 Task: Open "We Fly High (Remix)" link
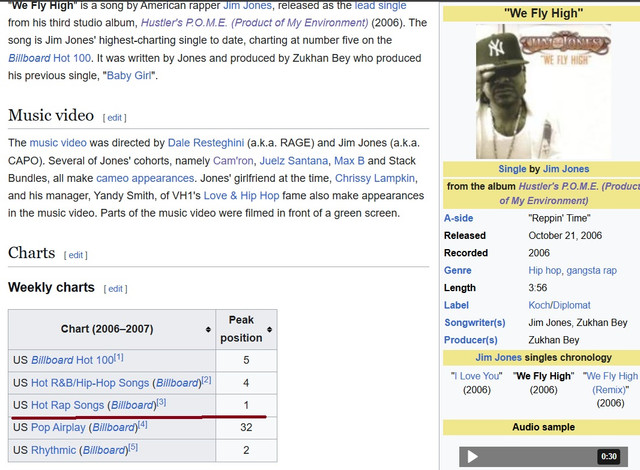pyautogui.click(x=611, y=383)
